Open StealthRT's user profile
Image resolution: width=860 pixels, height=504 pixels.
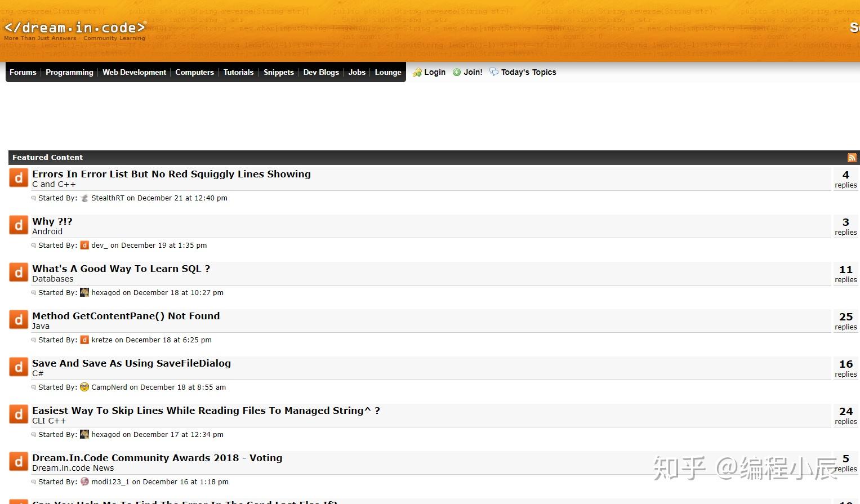[108, 198]
